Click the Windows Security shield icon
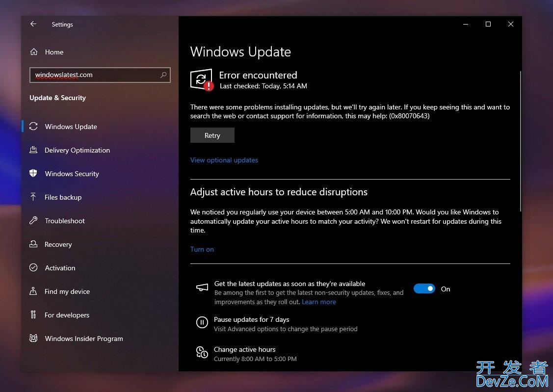The width and height of the screenshot is (553, 392). click(33, 174)
